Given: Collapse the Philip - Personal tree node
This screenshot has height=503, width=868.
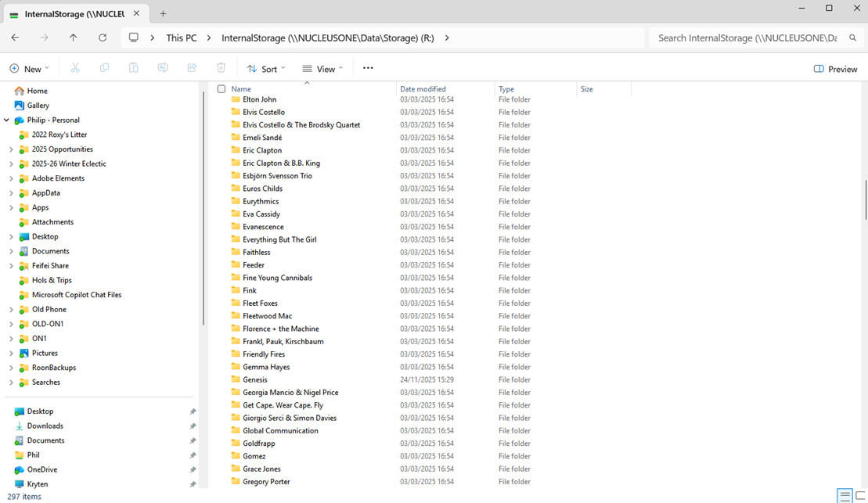Looking at the screenshot, I should click(7, 120).
